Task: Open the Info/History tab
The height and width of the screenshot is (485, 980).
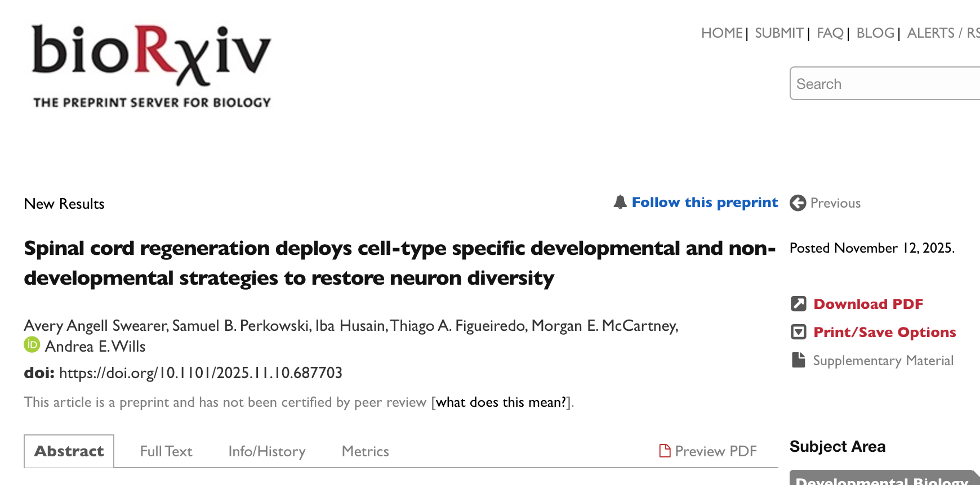Action: (266, 451)
